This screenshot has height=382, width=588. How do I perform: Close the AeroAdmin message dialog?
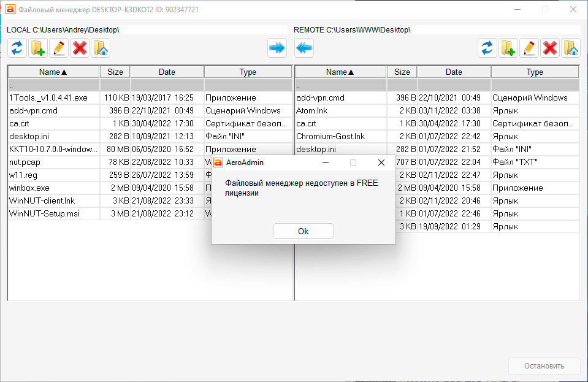click(381, 162)
